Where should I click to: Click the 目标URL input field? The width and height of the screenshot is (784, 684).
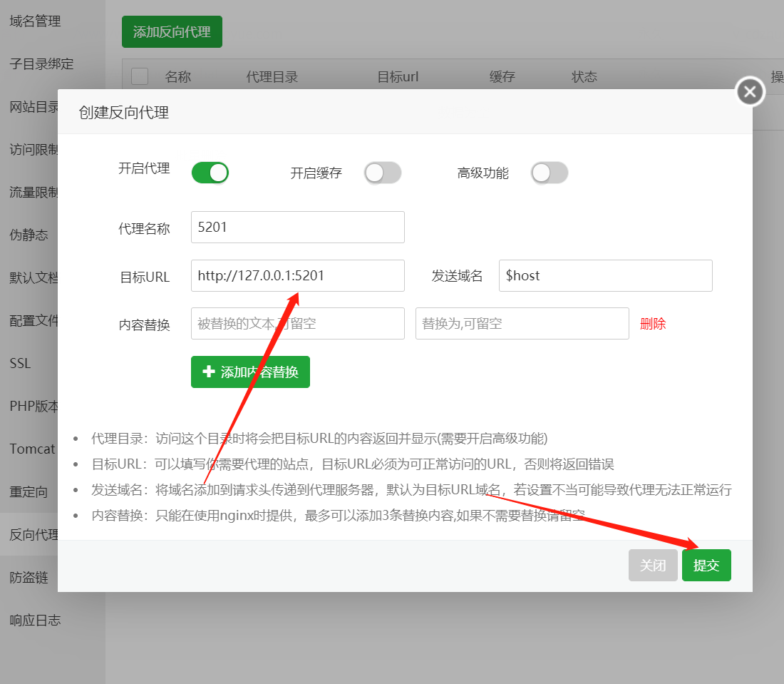pyautogui.click(x=297, y=276)
